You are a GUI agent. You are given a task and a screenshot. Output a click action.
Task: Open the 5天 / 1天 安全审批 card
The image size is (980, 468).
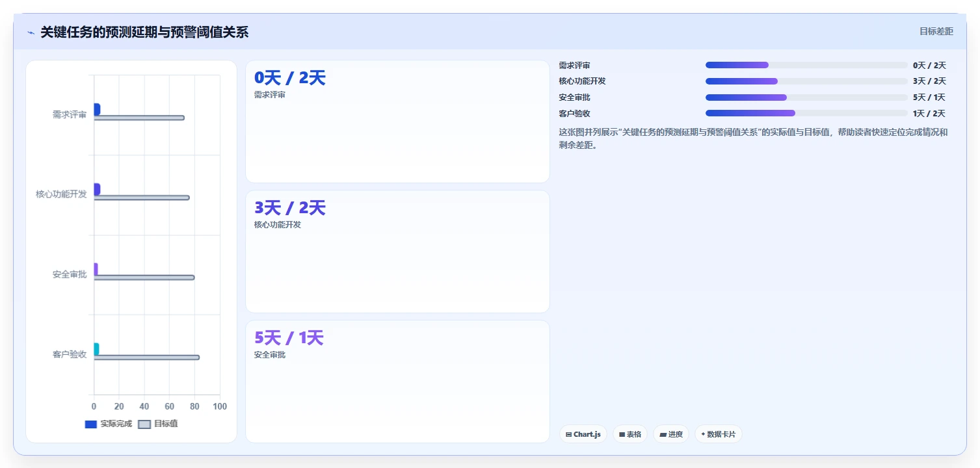tap(397, 382)
